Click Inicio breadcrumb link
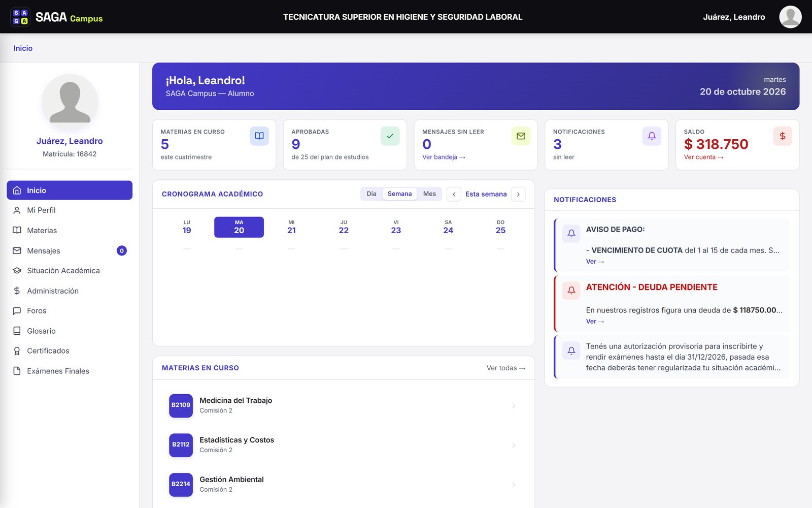The width and height of the screenshot is (812, 508). (23, 48)
